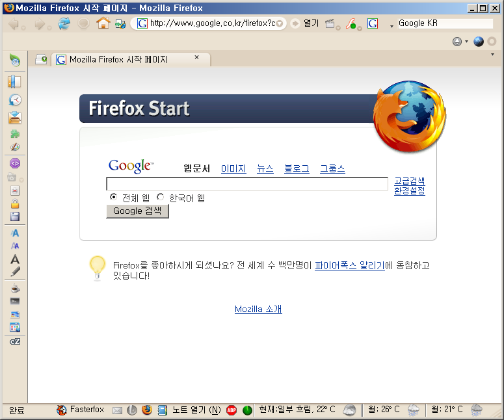Screen dimensions: 504x420
Task: Go to the Home page icon
Action: [103, 23]
